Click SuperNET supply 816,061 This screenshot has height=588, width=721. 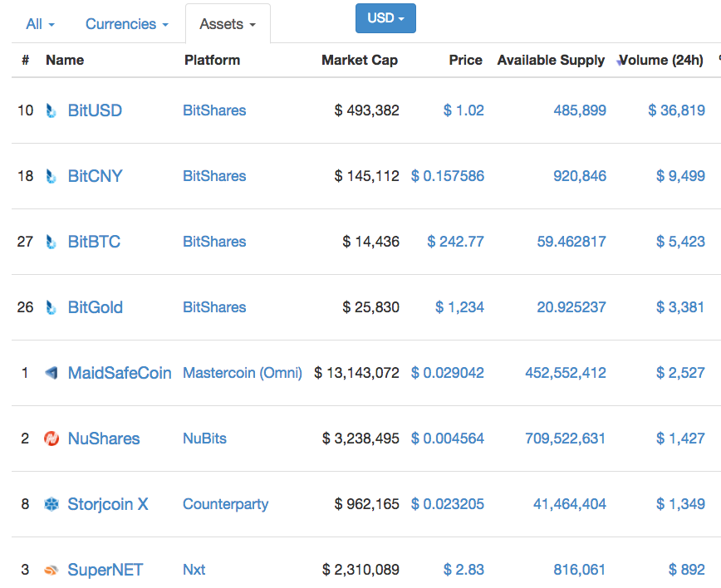coord(580,570)
